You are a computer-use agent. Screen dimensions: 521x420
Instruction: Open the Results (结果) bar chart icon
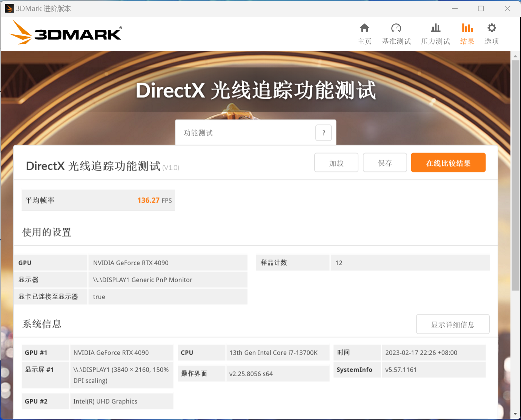[x=467, y=28]
